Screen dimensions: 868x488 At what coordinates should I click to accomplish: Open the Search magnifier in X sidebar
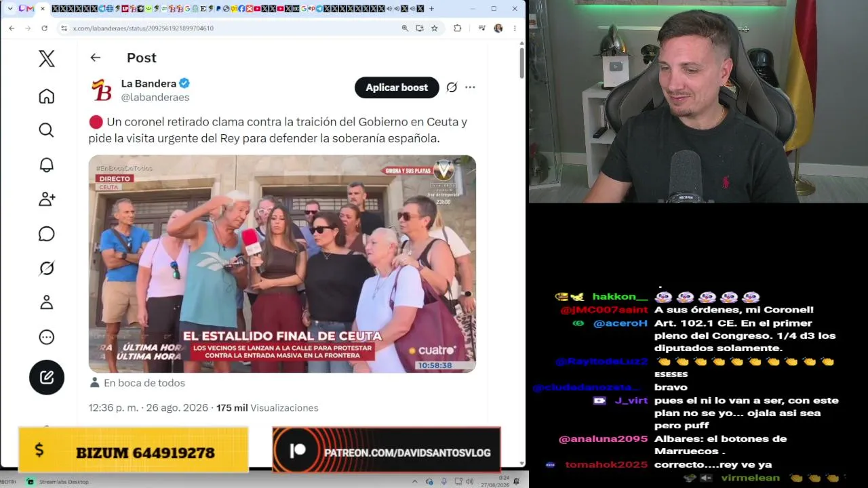[46, 130]
